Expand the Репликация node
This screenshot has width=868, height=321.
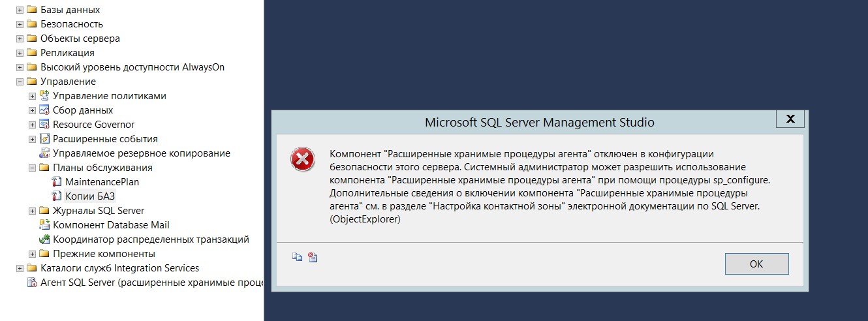(x=20, y=53)
